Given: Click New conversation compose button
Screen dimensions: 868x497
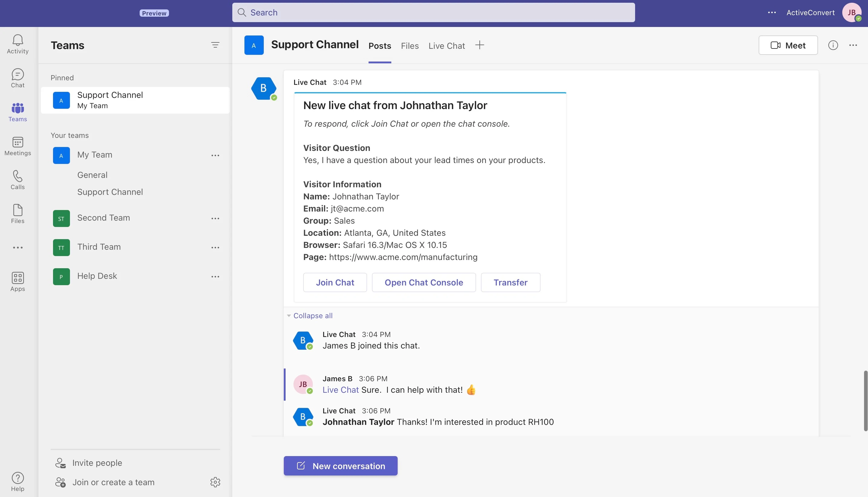Looking at the screenshot, I should pos(340,465).
